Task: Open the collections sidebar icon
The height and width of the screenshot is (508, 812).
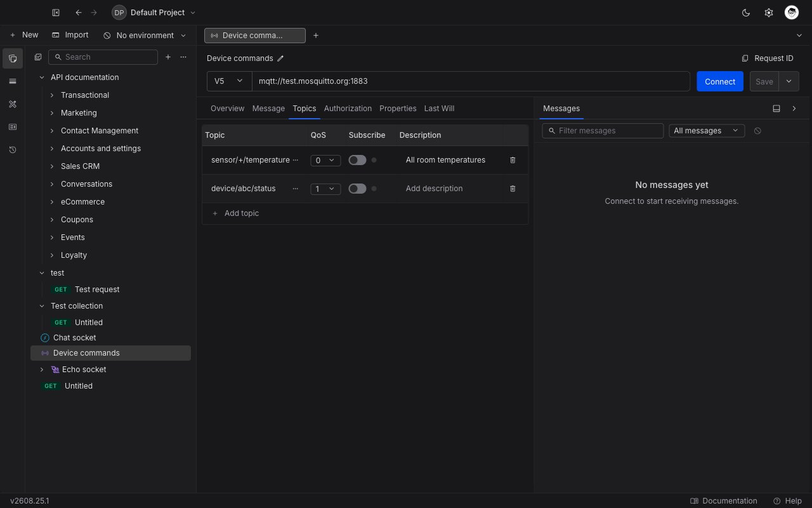Action: [x=13, y=58]
